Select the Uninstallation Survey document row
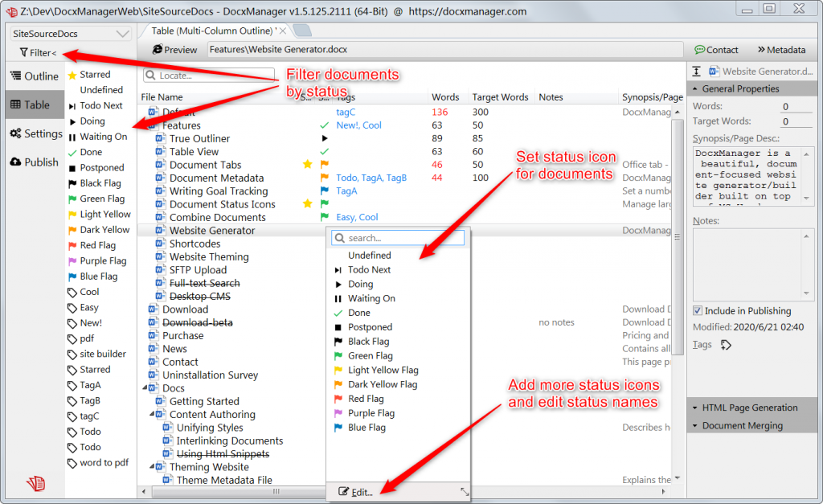This screenshot has height=504, width=823. click(210, 375)
